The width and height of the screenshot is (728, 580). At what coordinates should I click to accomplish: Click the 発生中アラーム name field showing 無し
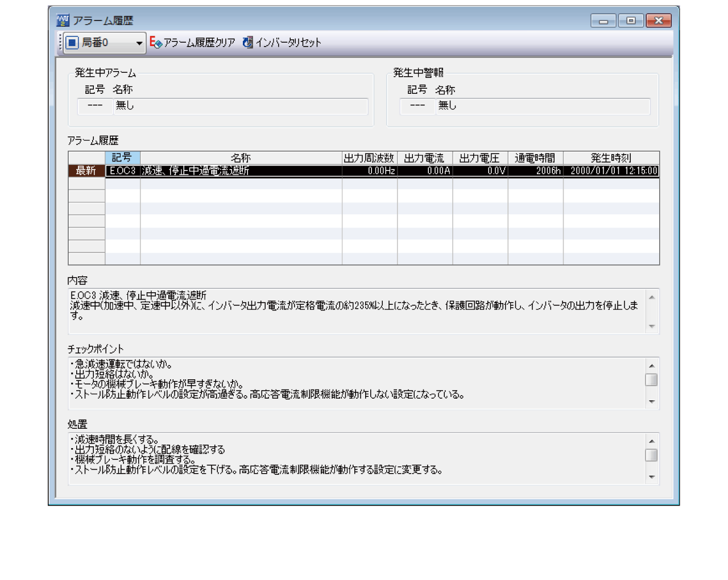(241, 106)
